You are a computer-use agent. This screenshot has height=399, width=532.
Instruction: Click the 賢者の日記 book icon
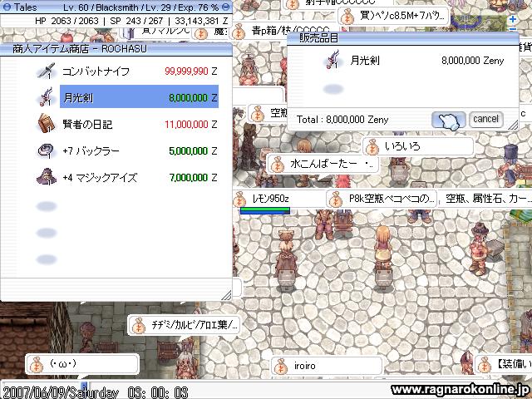pyautogui.click(x=47, y=124)
